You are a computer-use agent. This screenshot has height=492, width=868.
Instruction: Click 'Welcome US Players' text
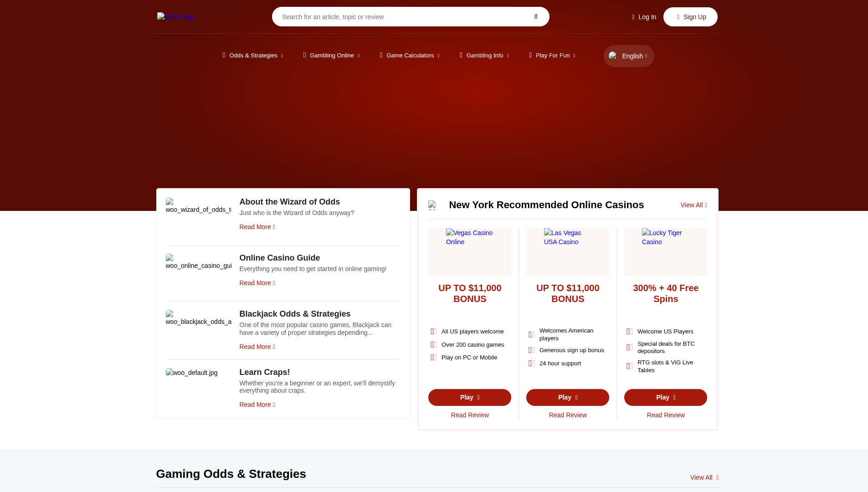[665, 332]
